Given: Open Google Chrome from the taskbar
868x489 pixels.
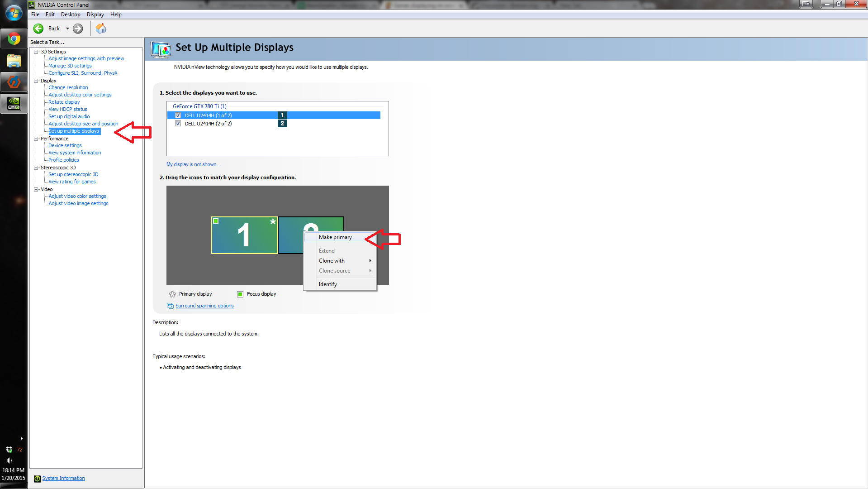Looking at the screenshot, I should 14,39.
